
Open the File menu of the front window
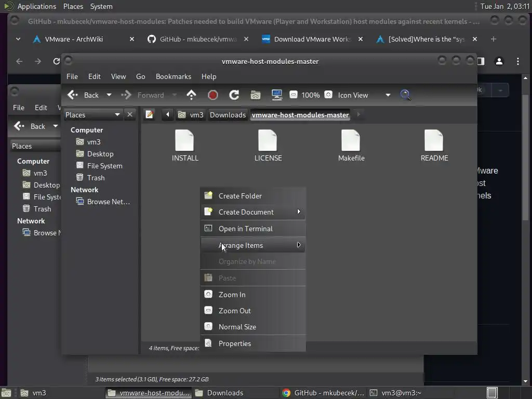(x=72, y=76)
